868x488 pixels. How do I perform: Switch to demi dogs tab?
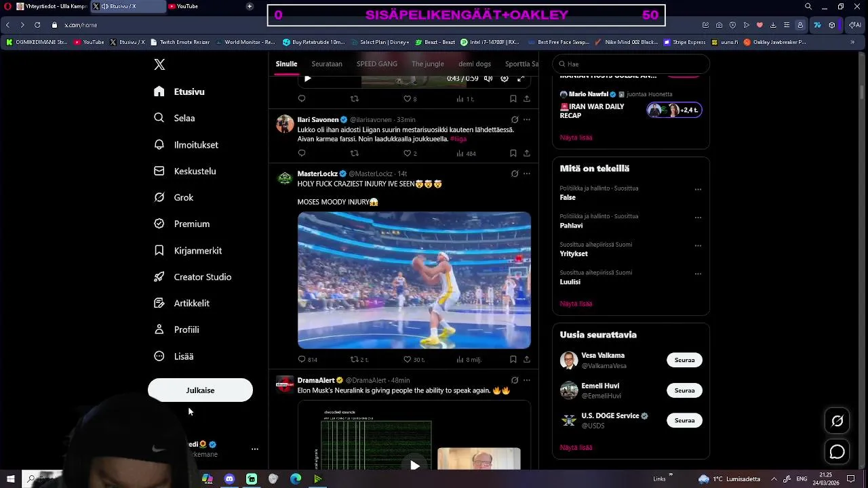click(x=475, y=64)
